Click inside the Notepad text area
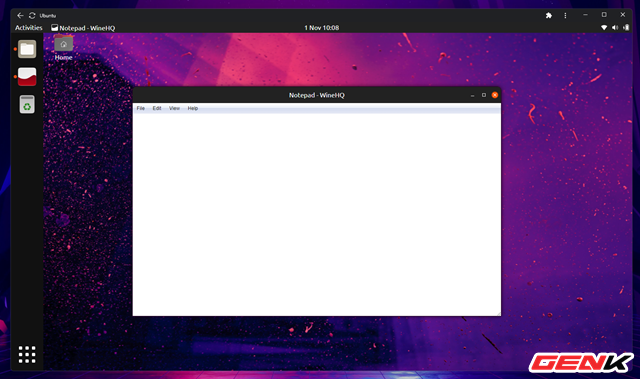The width and height of the screenshot is (640, 379). [317, 214]
